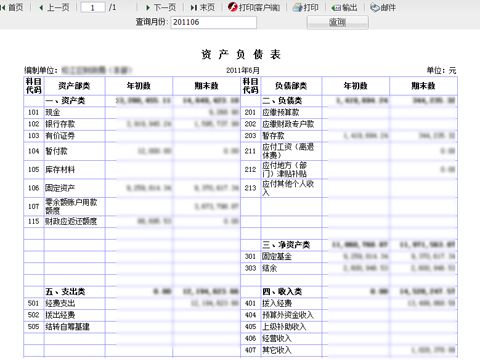
Task: Select the 结余 row label
Action: click(269, 268)
